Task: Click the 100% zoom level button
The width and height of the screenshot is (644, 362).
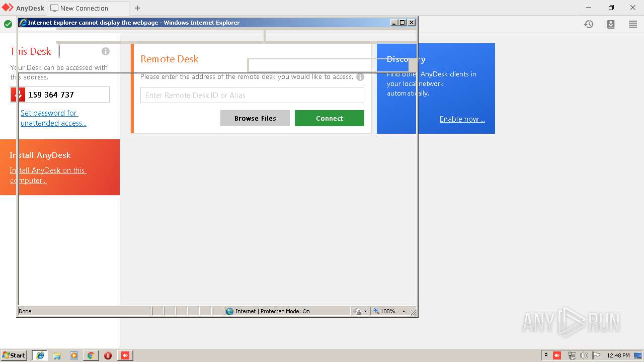Action: click(x=384, y=311)
